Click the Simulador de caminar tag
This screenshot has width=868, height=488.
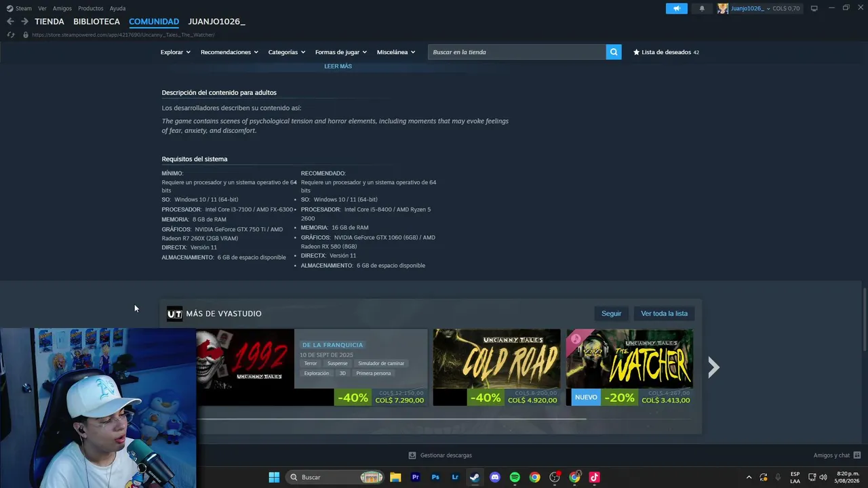[x=381, y=363]
